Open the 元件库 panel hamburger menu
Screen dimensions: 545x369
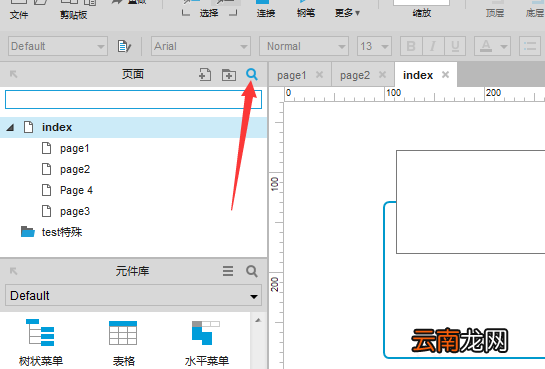[228, 271]
